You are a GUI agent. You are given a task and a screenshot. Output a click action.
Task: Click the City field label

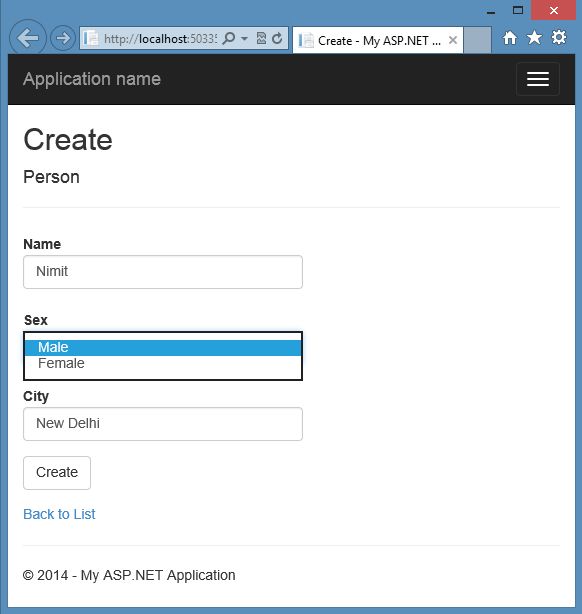coord(36,396)
